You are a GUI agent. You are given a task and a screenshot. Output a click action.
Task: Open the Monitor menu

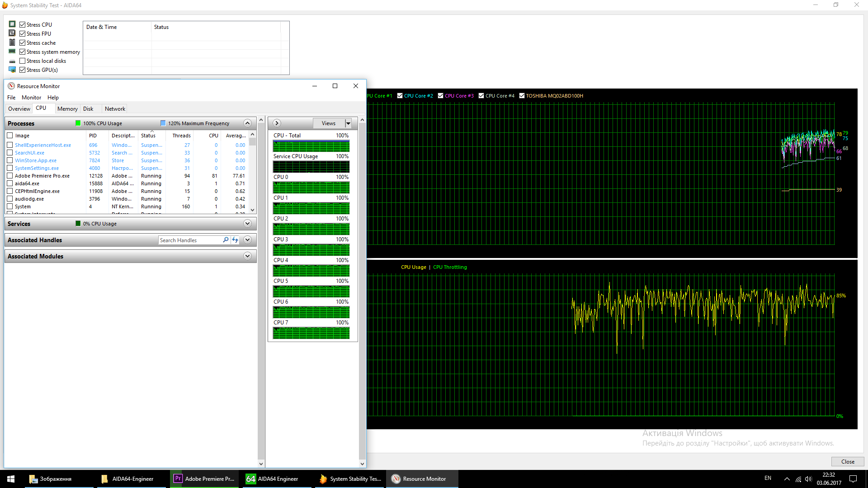[31, 97]
